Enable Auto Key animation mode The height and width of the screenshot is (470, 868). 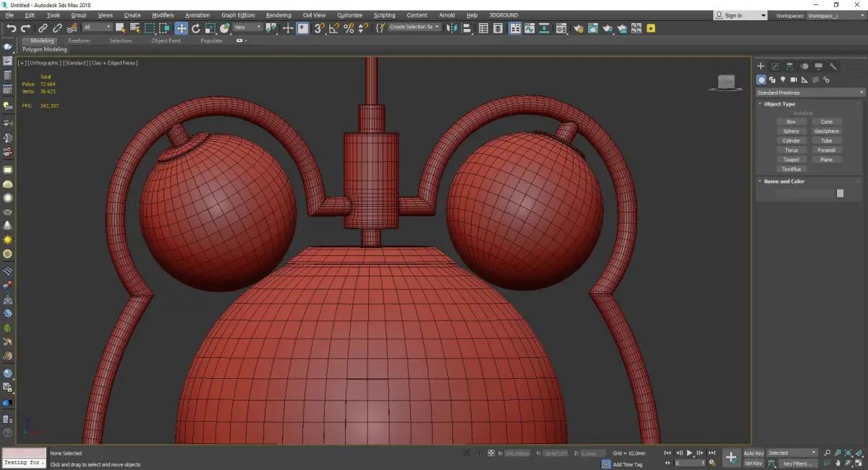click(753, 453)
